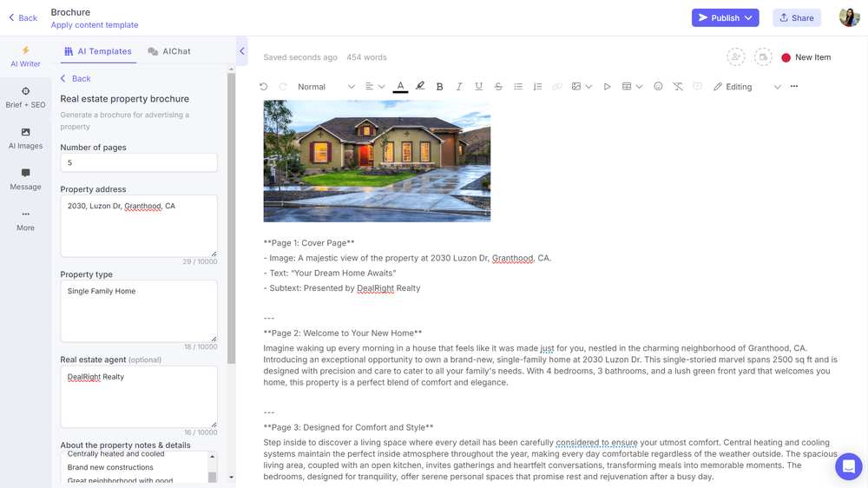This screenshot has width=868, height=488.
Task: Click Back link in templates panel
Action: [x=76, y=79]
